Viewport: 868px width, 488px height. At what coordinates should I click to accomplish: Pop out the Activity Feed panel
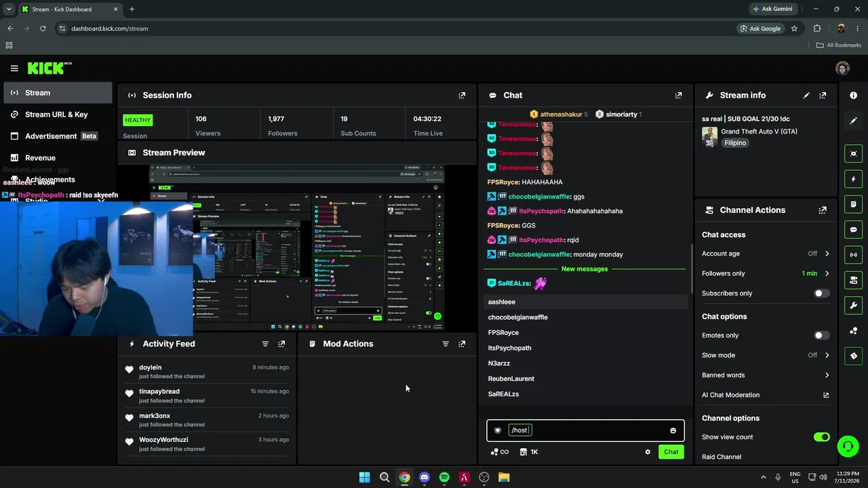tap(281, 344)
